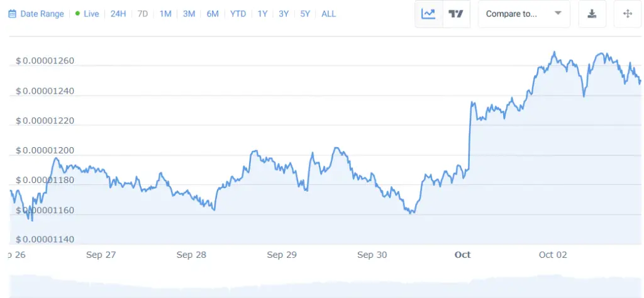Click the YTD range button

coord(238,14)
